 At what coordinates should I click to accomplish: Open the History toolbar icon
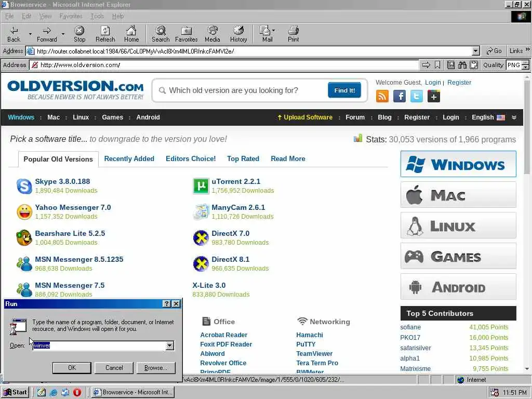tap(238, 34)
